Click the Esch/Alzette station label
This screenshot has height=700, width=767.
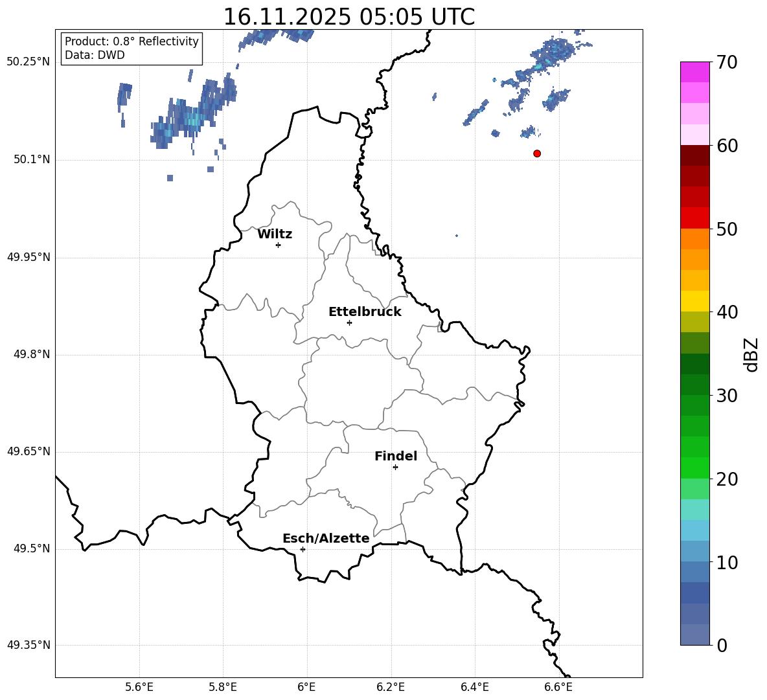[326, 539]
